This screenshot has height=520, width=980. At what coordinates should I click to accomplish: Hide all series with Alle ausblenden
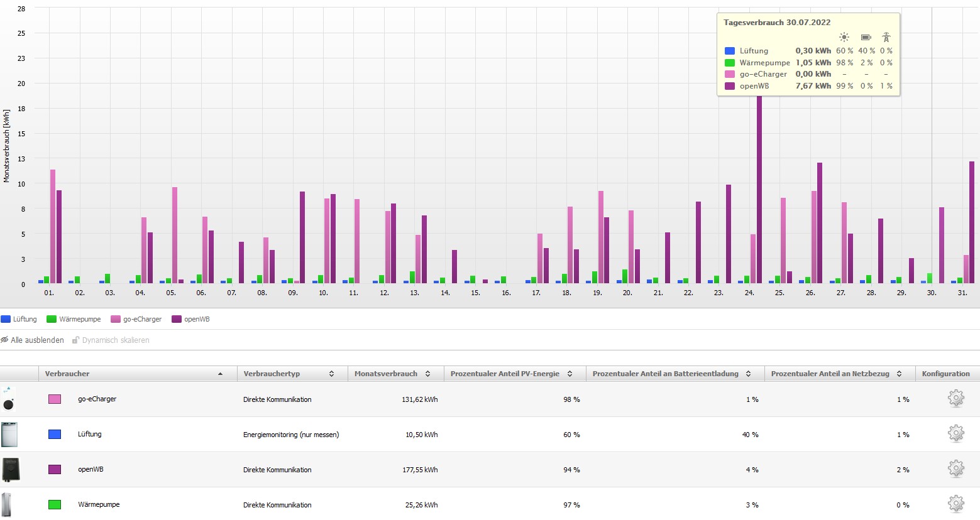33,340
